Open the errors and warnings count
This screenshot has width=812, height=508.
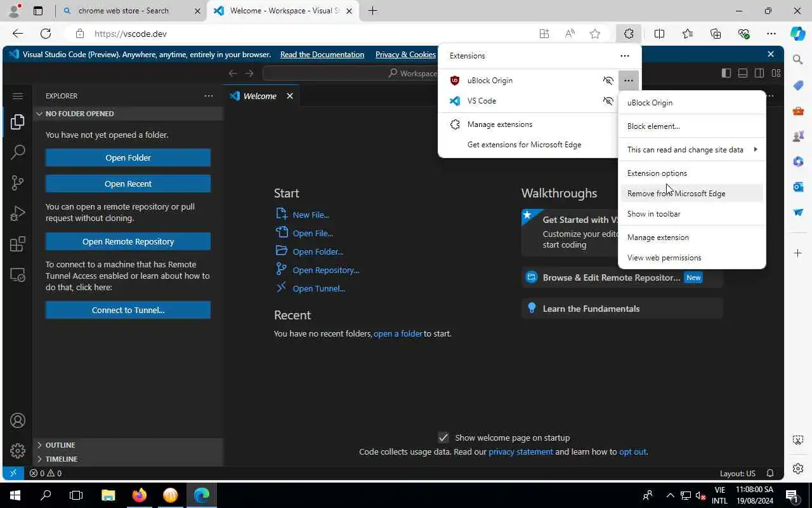[46, 473]
